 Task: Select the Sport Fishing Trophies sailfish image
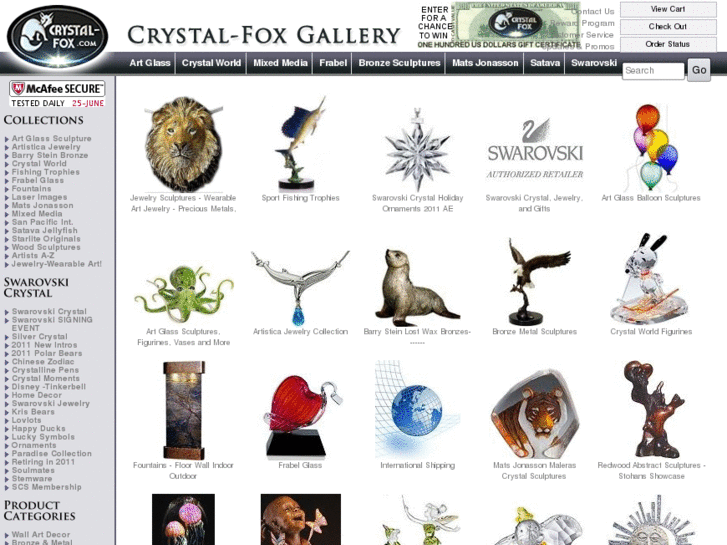click(300, 143)
